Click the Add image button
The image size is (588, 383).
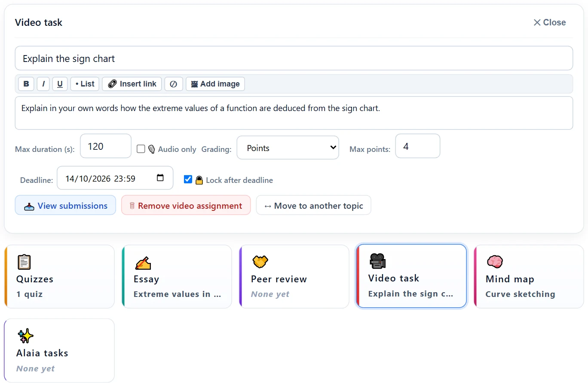(215, 84)
